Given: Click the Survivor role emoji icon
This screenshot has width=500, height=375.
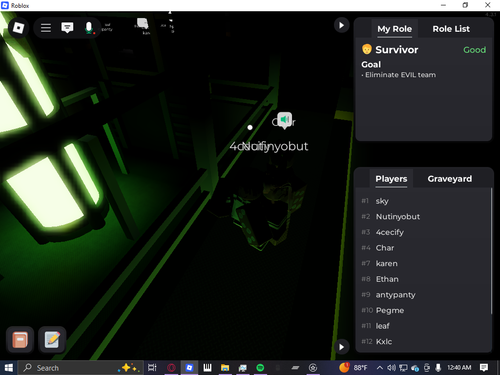Looking at the screenshot, I should pos(367,49).
